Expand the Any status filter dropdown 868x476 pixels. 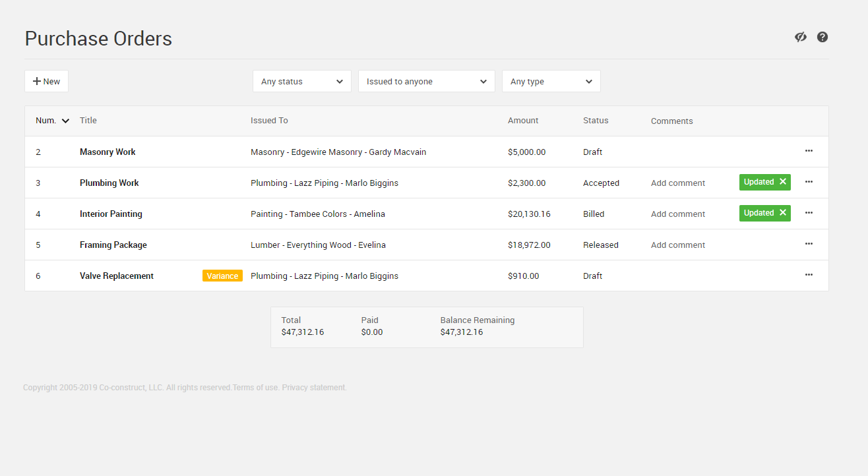(x=301, y=81)
